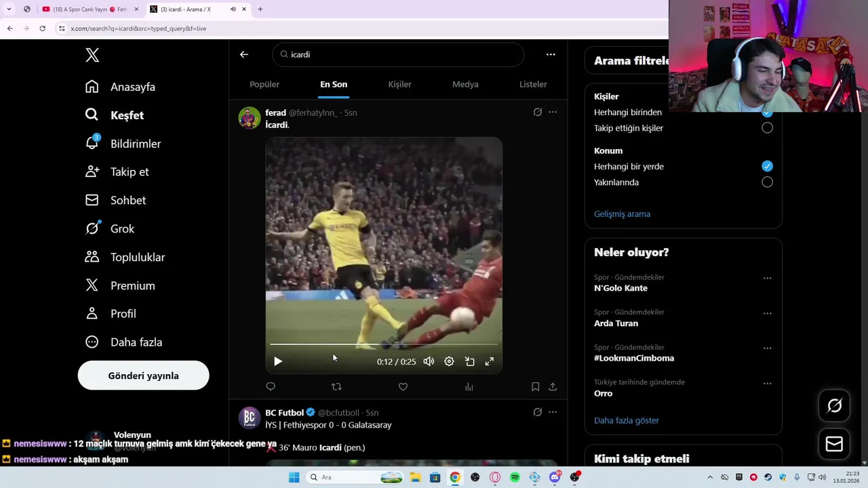Open the Profil page

(x=111, y=313)
